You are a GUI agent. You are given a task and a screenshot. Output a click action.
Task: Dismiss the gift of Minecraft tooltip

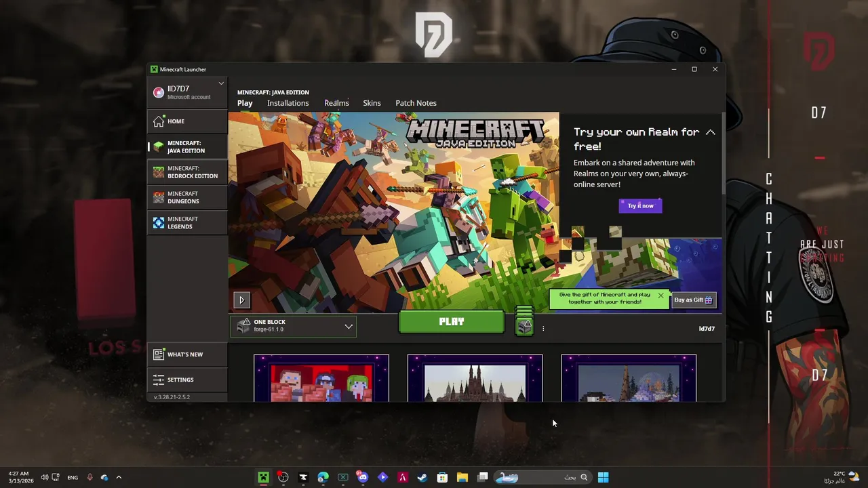pyautogui.click(x=660, y=296)
